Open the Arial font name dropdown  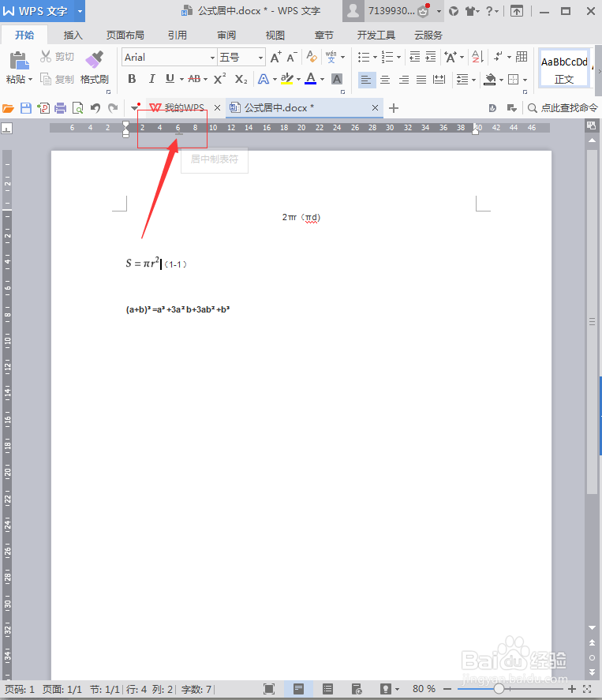click(212, 58)
